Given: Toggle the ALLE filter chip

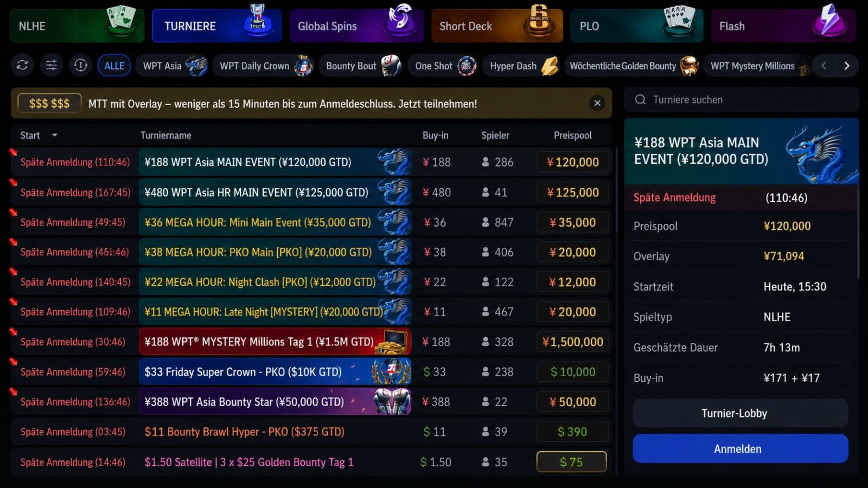Looking at the screenshot, I should 114,66.
